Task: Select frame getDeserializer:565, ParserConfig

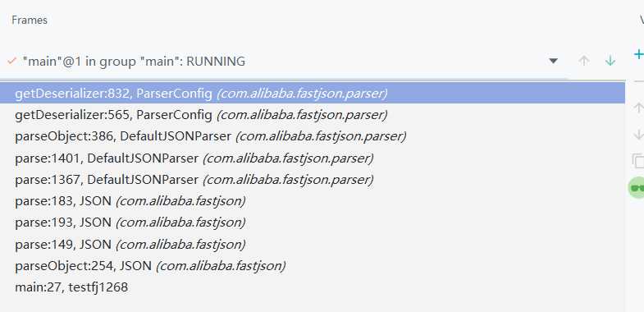Action: 313,115
